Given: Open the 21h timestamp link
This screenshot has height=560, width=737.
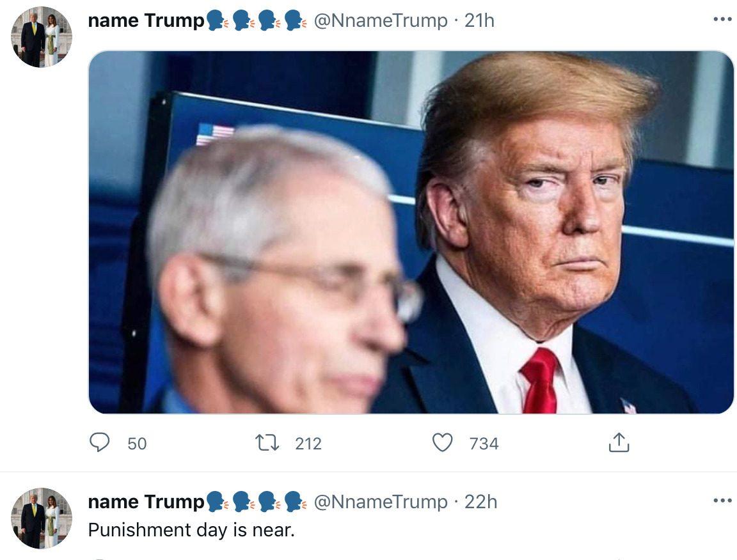Looking at the screenshot, I should click(479, 20).
